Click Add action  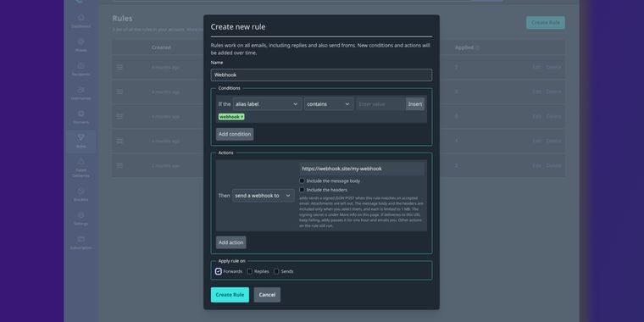(x=230, y=242)
